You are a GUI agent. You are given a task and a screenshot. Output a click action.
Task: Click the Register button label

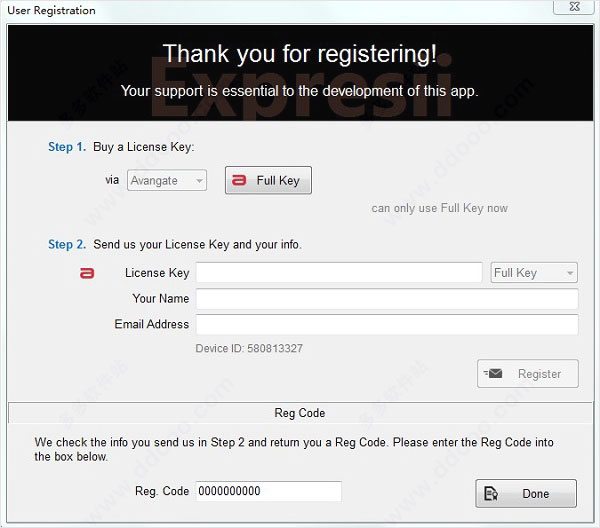(539, 374)
